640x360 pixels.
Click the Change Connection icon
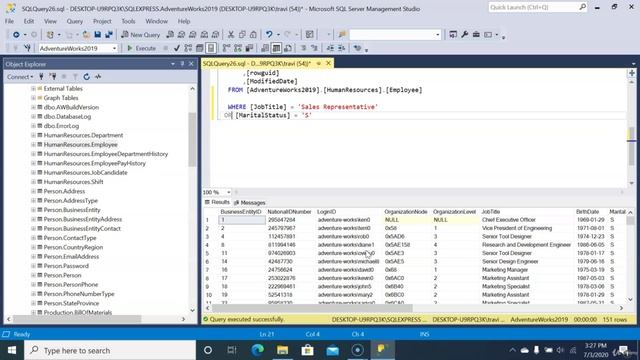click(x=27, y=48)
